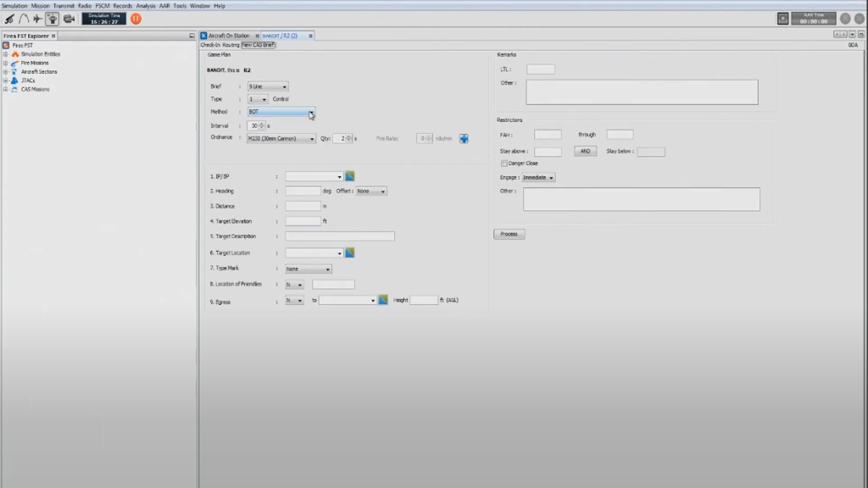Click the trajectory arc toolbar icon

click(x=24, y=19)
